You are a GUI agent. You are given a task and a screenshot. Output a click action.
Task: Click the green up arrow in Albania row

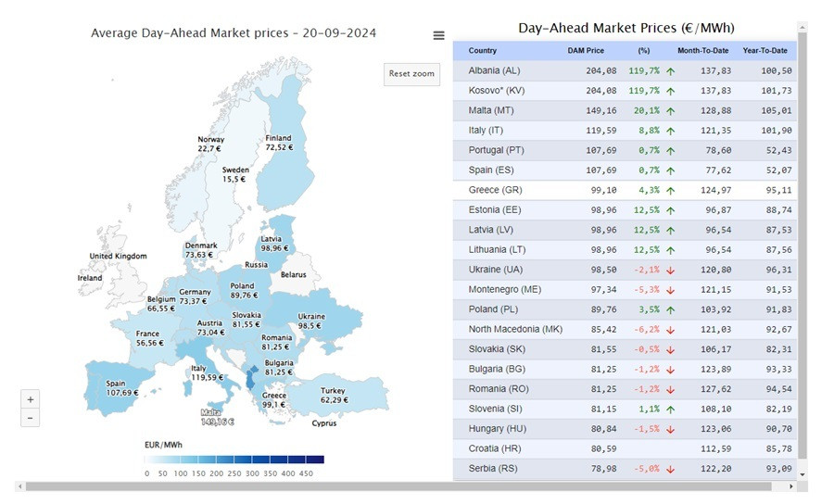[x=670, y=71]
